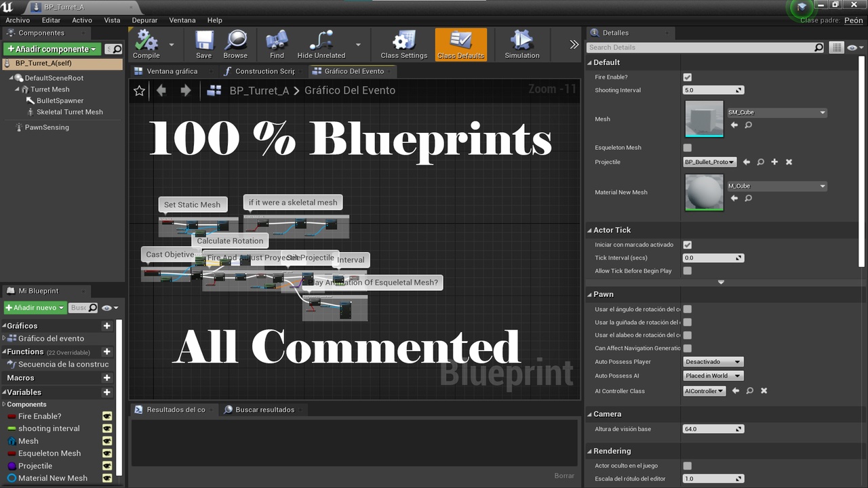Image resolution: width=868 pixels, height=488 pixels.
Task: Compile the blueprint with Compile button
Action: click(x=146, y=45)
